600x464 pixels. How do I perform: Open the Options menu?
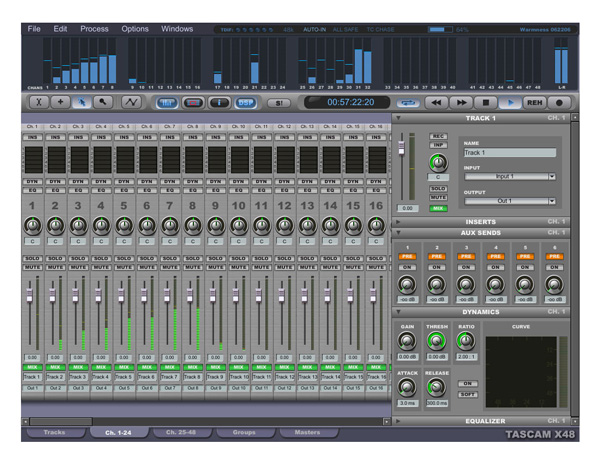135,29
